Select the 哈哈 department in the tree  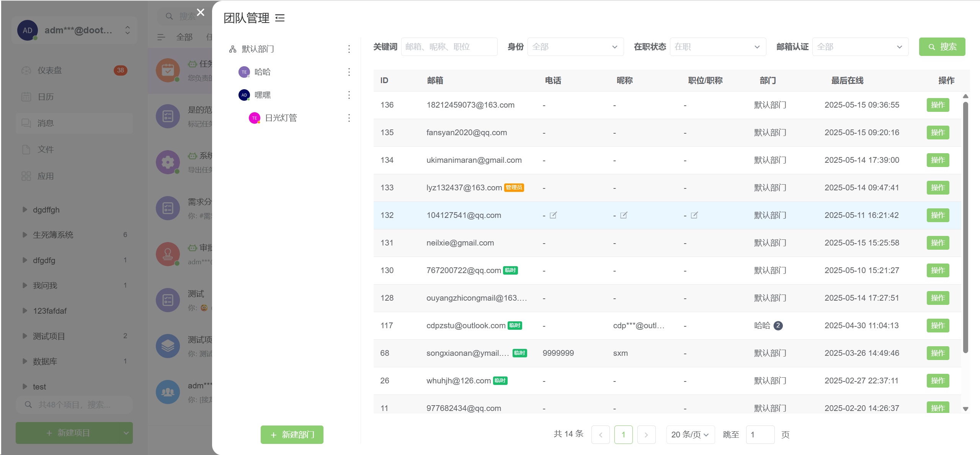[x=263, y=72]
